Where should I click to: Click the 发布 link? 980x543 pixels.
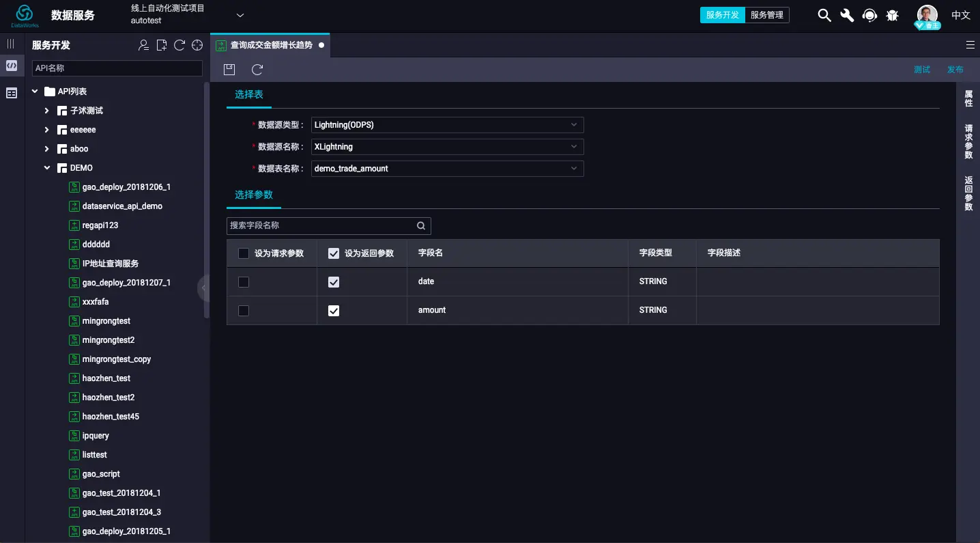(955, 70)
